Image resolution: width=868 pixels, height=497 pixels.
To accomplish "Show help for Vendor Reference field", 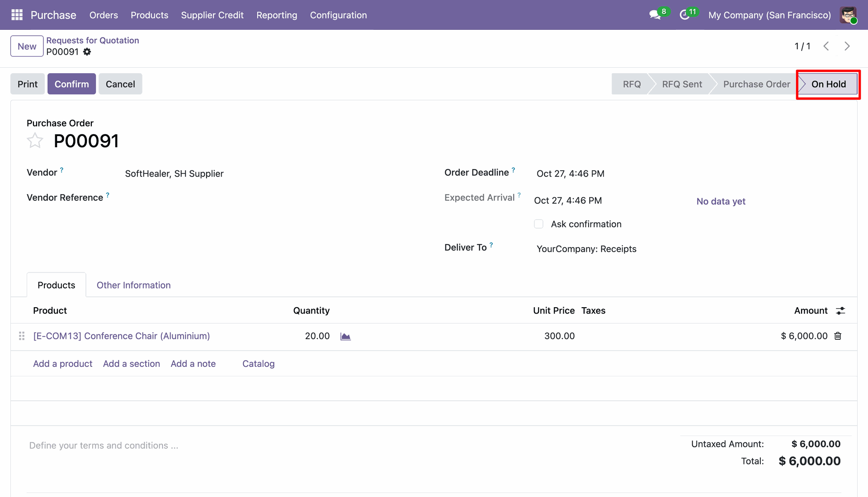I will pyautogui.click(x=108, y=195).
